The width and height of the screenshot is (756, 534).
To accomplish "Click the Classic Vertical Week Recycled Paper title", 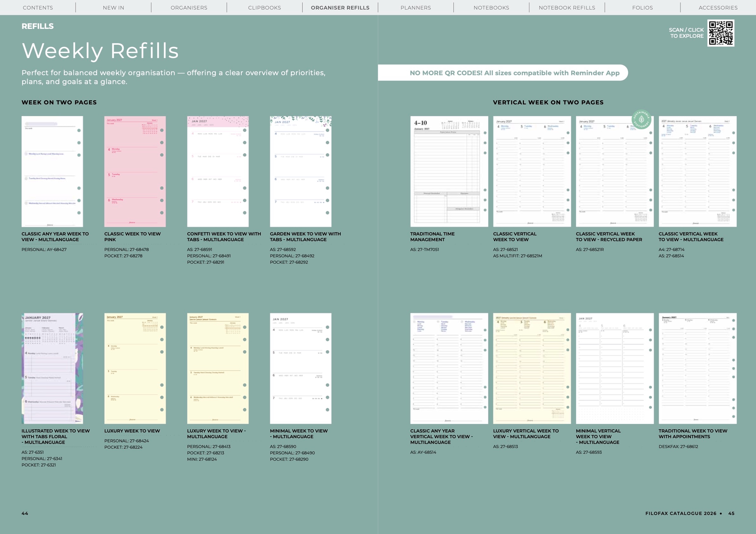I will tap(609, 237).
